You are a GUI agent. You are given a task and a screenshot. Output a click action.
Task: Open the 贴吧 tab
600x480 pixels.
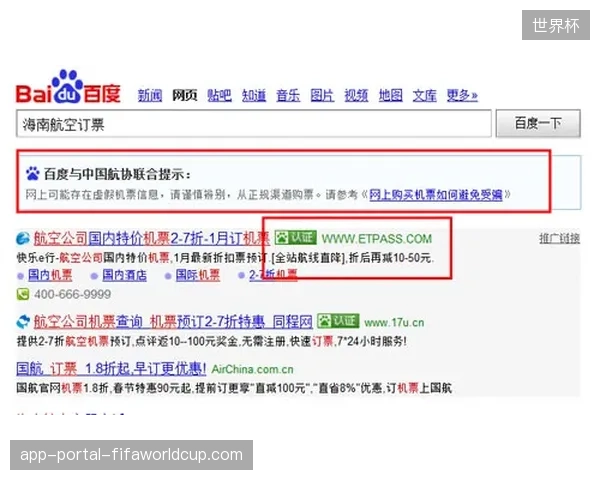tap(219, 95)
